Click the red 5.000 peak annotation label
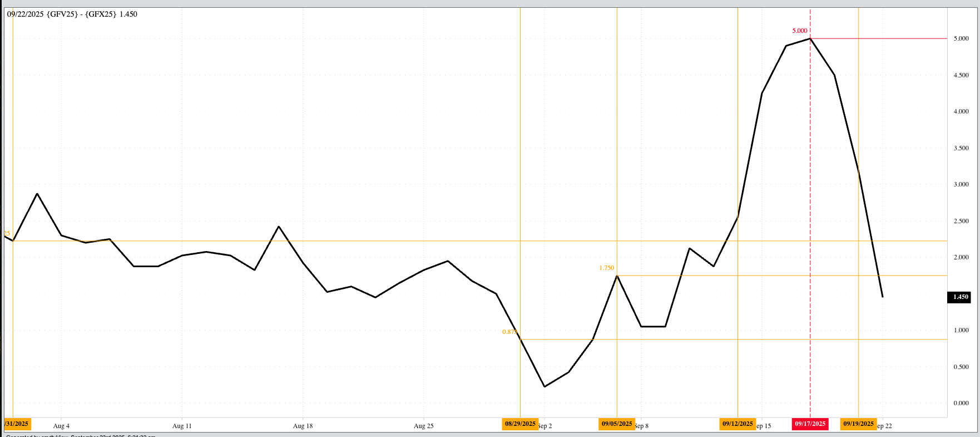The image size is (980, 437). [x=799, y=31]
